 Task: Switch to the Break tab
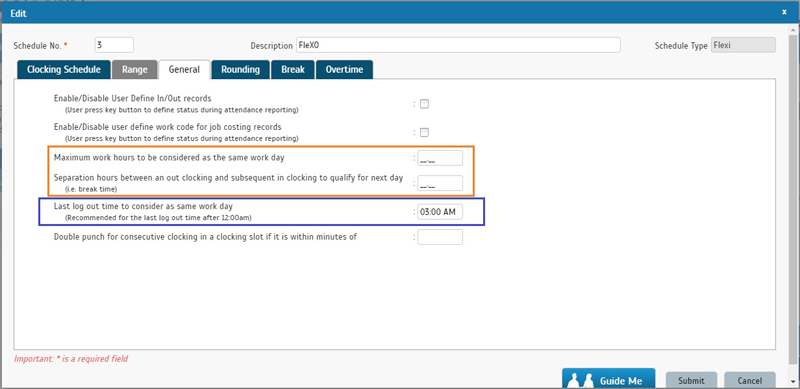click(293, 70)
